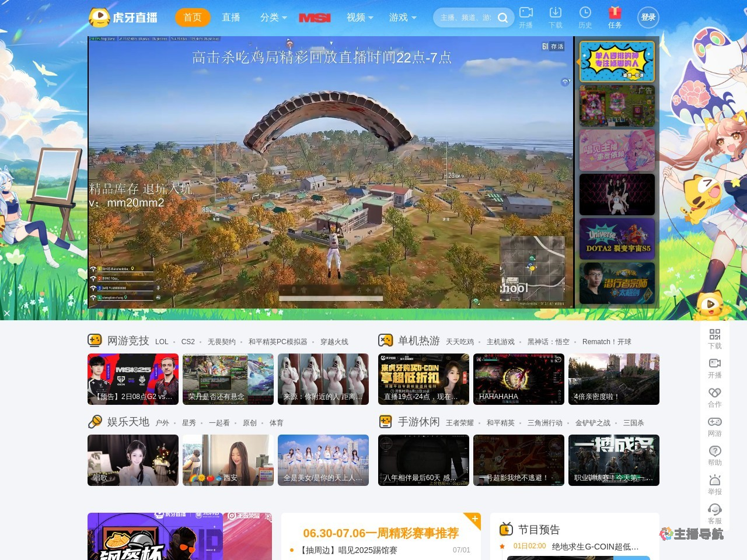
Task: Open the 三角洲行动 category link
Action: point(545,423)
